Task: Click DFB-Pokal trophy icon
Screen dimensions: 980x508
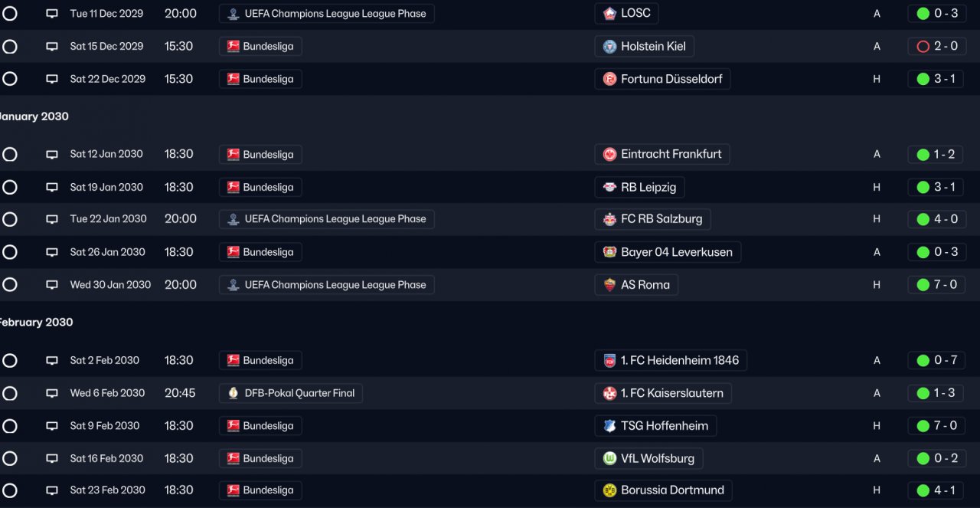Action: (x=234, y=393)
